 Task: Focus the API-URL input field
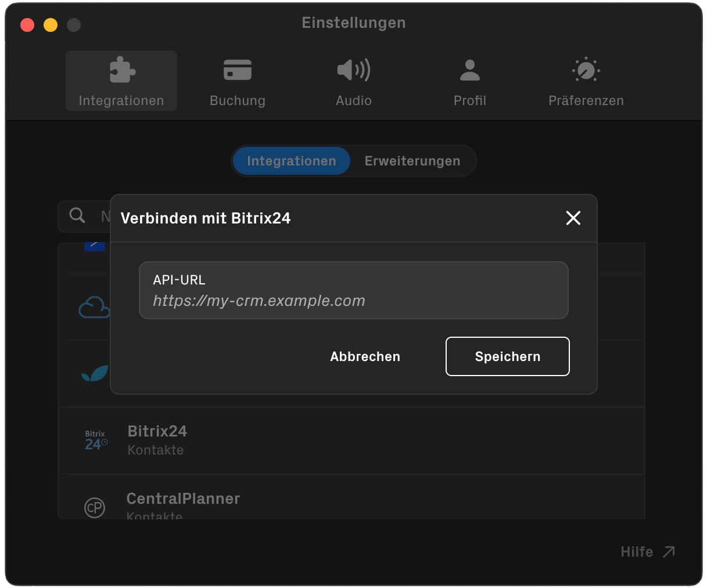click(x=354, y=290)
